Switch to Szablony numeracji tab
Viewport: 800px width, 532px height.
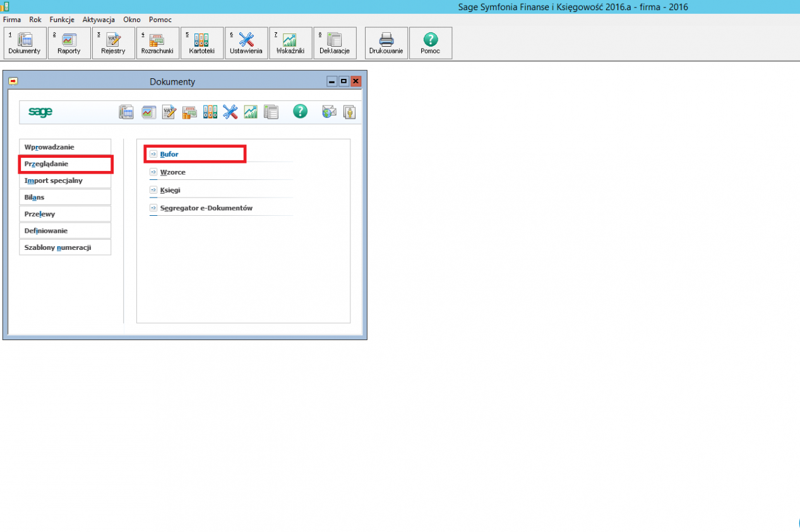point(65,247)
